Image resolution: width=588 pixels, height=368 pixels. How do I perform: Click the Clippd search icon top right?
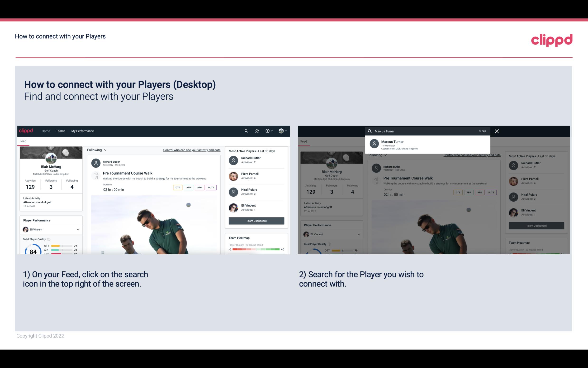pyautogui.click(x=246, y=131)
